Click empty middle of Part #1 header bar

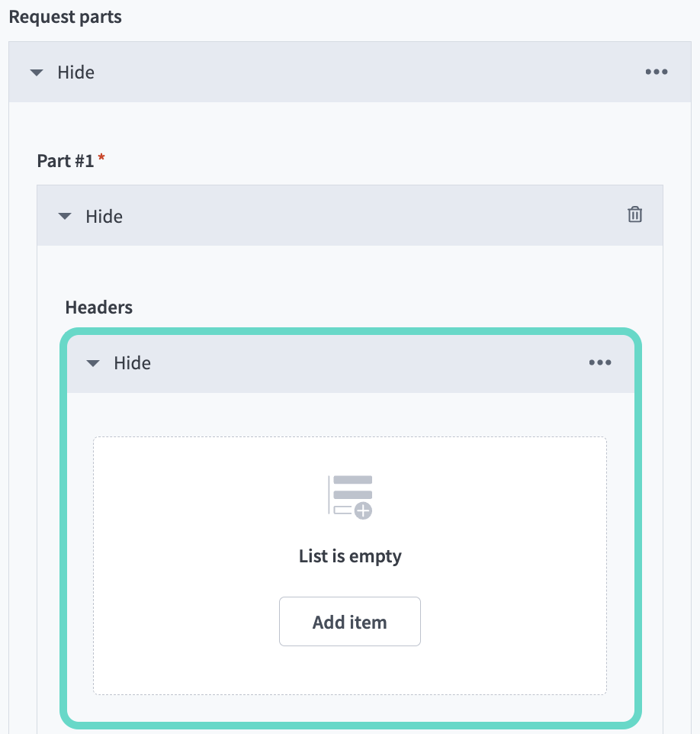[x=366, y=216]
